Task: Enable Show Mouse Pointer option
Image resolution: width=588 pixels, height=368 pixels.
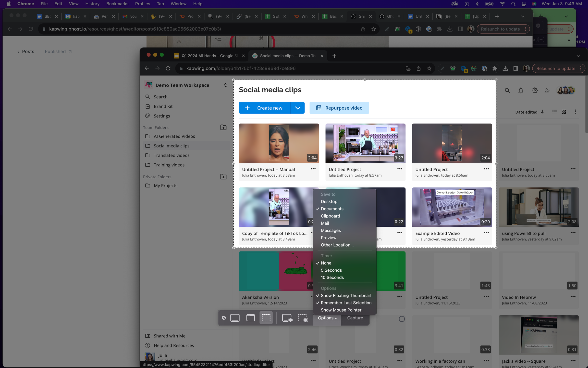Action: (341, 310)
